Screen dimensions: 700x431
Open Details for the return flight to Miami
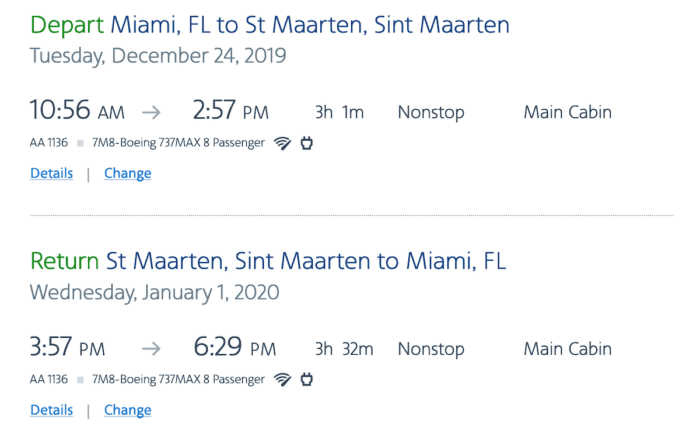tap(51, 410)
